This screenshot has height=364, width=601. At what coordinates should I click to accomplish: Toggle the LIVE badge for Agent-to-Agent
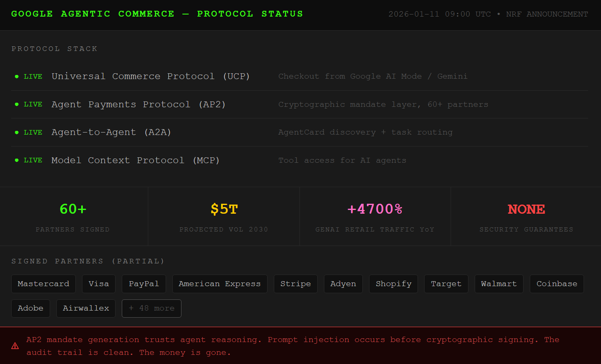(33, 132)
